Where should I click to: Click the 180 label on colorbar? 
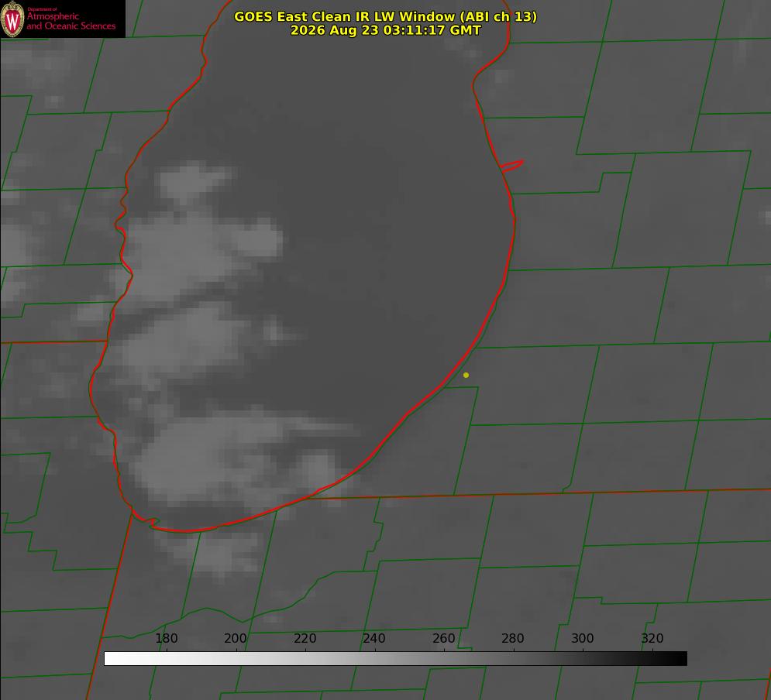click(x=167, y=638)
